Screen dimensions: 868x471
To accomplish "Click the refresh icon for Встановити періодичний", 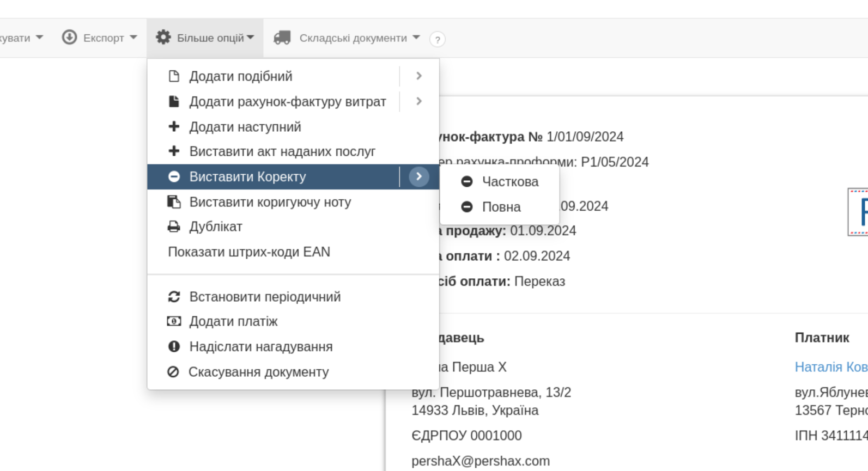I will click(174, 297).
